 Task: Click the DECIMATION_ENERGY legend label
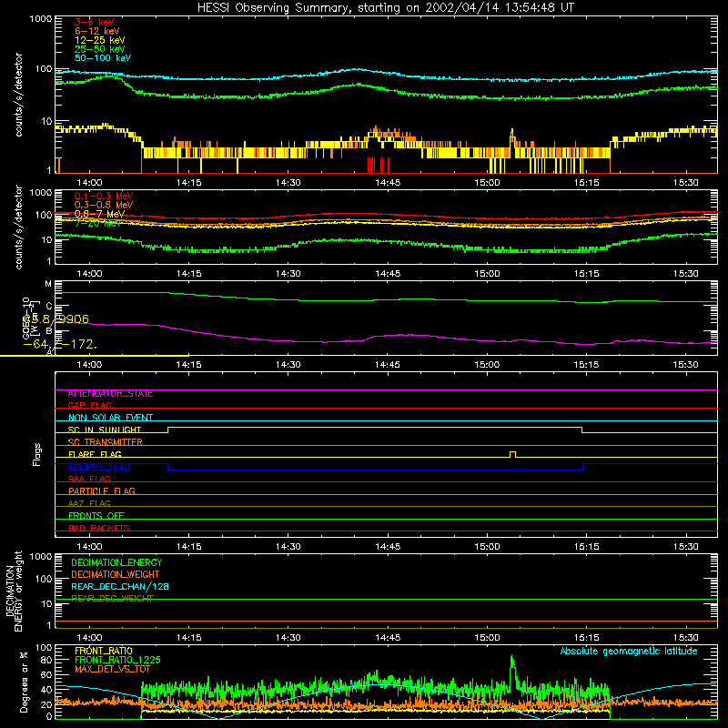coord(116,562)
